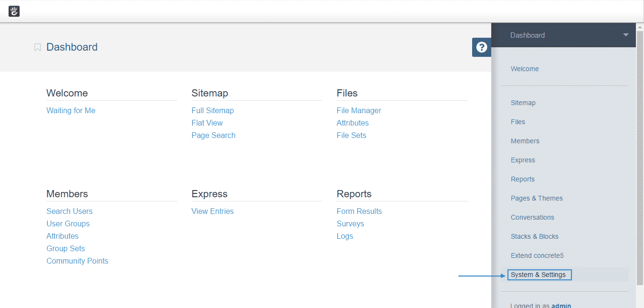Open File Sets under Files
Viewport: 644px width, 308px height.
tap(351, 135)
